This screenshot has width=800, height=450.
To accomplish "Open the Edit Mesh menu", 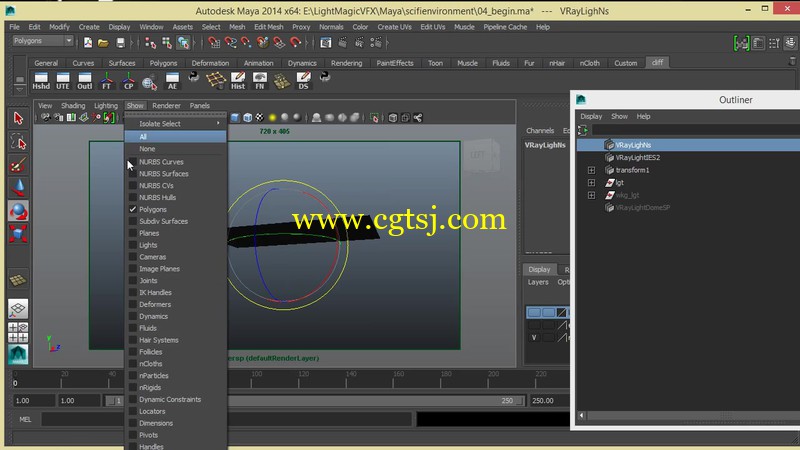I will tap(268, 27).
